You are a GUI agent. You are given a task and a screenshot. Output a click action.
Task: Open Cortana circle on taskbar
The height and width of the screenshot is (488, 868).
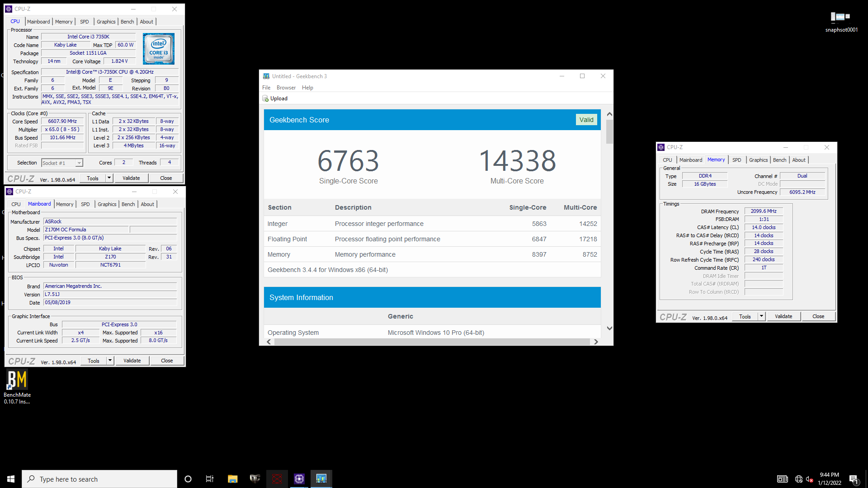click(x=188, y=479)
